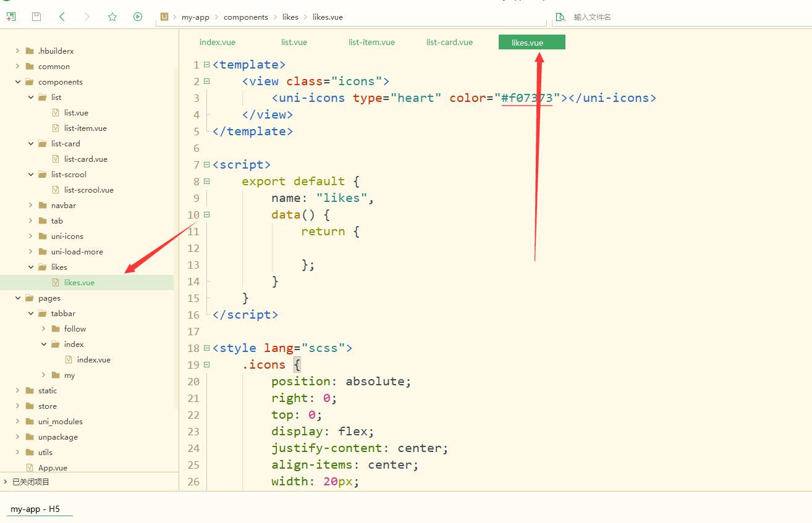Image resolution: width=812 pixels, height=523 pixels.
Task: Collapse the pages folder
Action: [x=18, y=298]
